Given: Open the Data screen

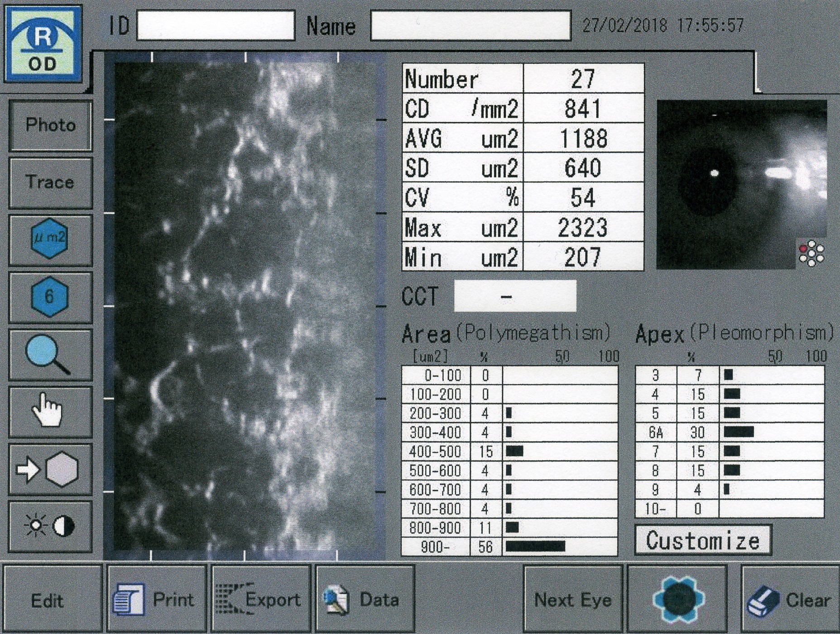Looking at the screenshot, I should coord(365,599).
